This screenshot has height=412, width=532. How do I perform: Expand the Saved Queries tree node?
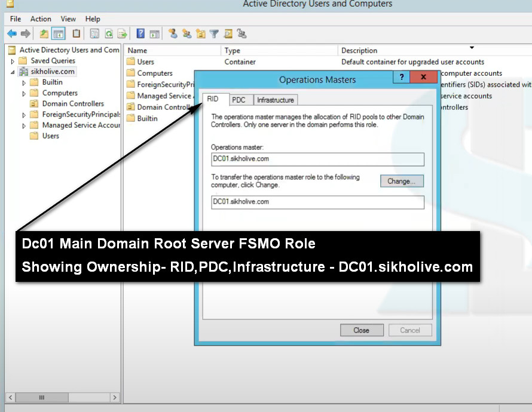tap(13, 61)
